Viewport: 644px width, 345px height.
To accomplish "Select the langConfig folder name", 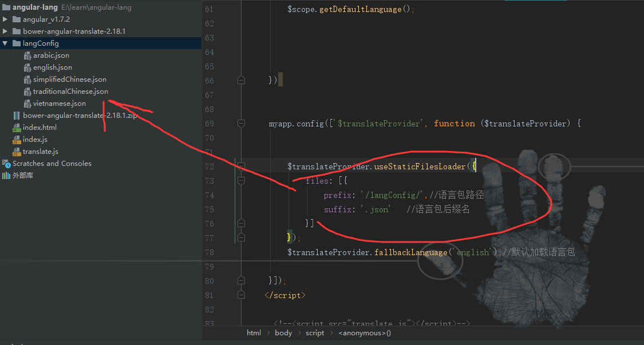I will pos(41,43).
